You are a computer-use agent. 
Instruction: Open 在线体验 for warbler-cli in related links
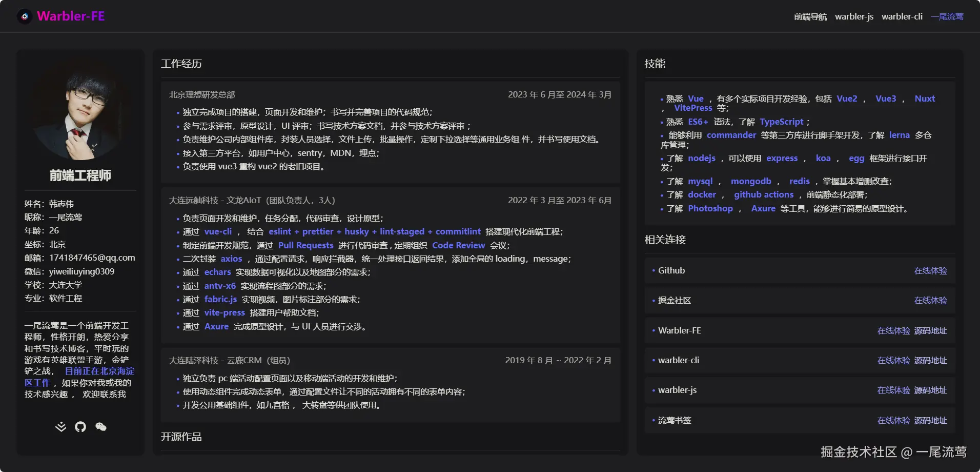click(894, 360)
